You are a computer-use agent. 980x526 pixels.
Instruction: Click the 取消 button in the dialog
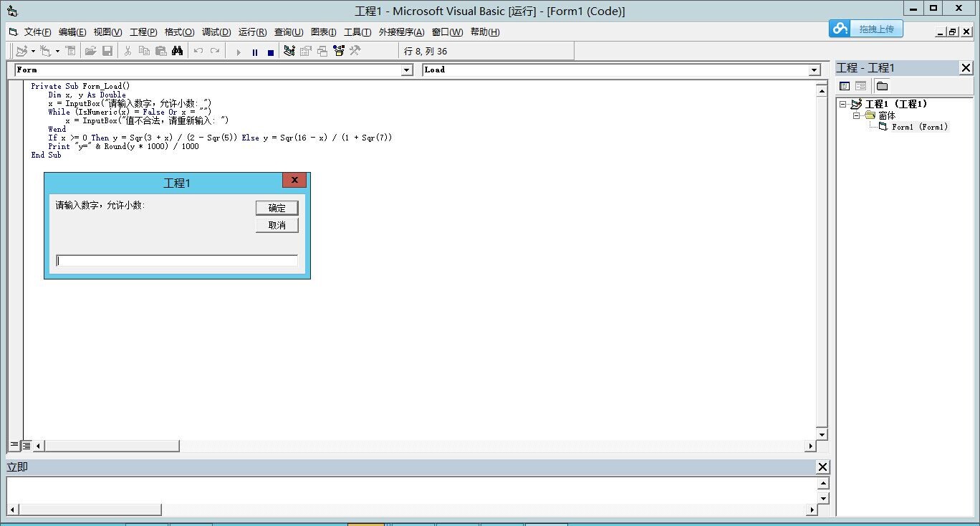277,225
